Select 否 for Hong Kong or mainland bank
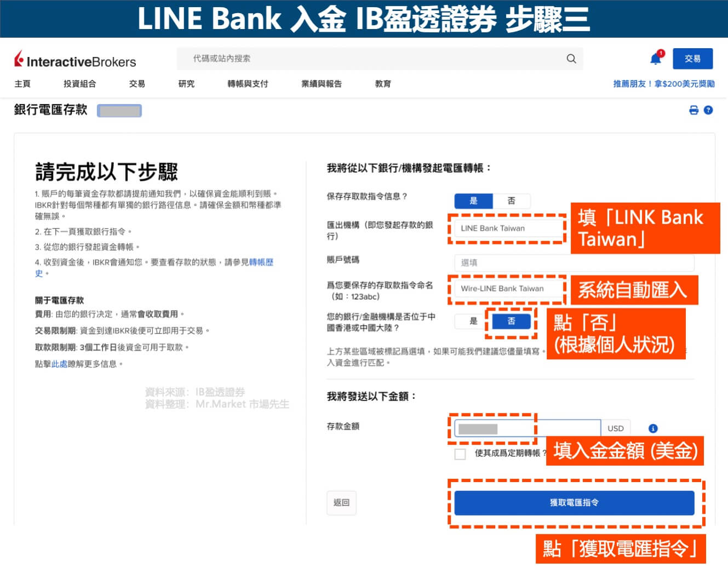This screenshot has width=728, height=573. click(511, 321)
